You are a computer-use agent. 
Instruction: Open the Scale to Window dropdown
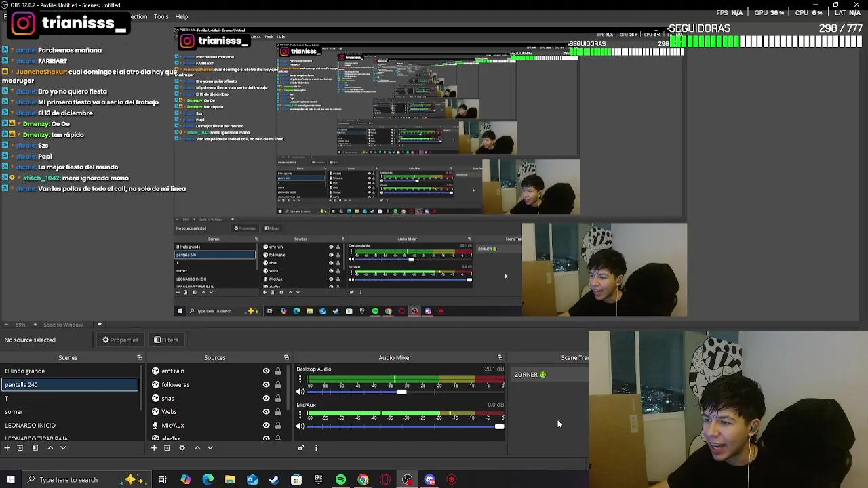[x=99, y=325]
